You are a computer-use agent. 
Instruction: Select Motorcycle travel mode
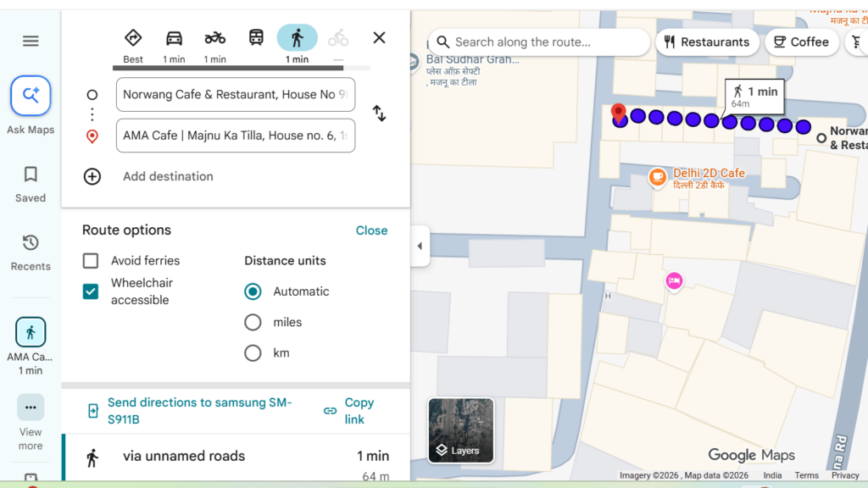(214, 47)
